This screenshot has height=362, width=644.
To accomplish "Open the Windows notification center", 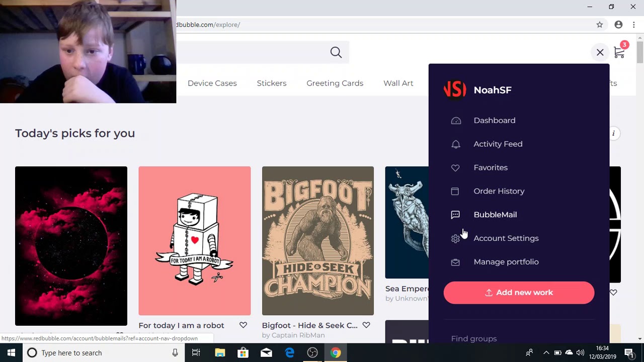I will [629, 353].
